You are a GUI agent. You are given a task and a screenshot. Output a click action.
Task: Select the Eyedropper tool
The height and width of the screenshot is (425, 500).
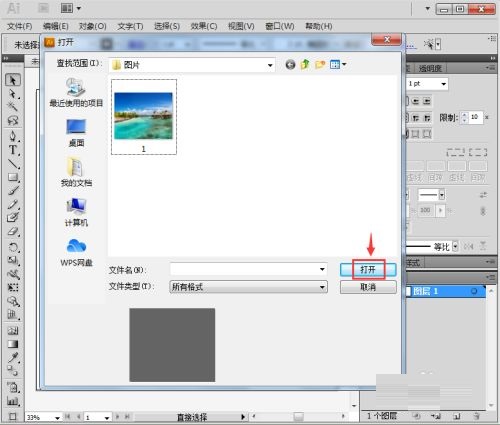[13, 358]
